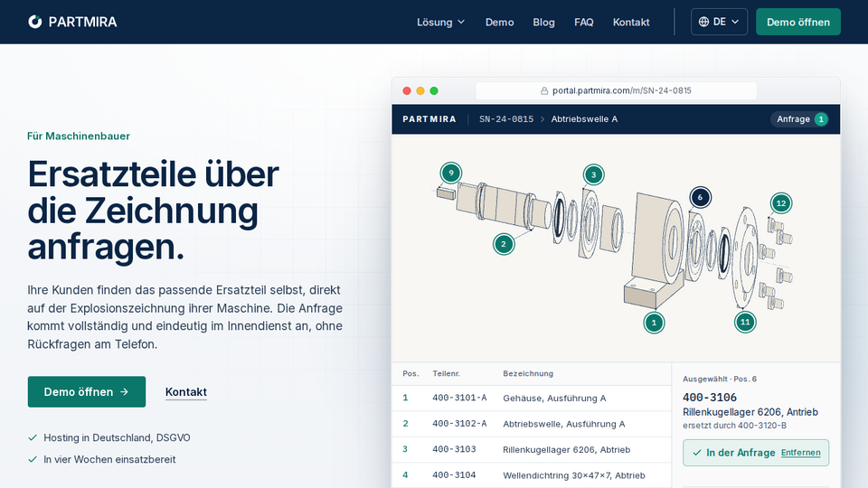Open the Demo nav item
The width and height of the screenshot is (868, 488).
[499, 22]
